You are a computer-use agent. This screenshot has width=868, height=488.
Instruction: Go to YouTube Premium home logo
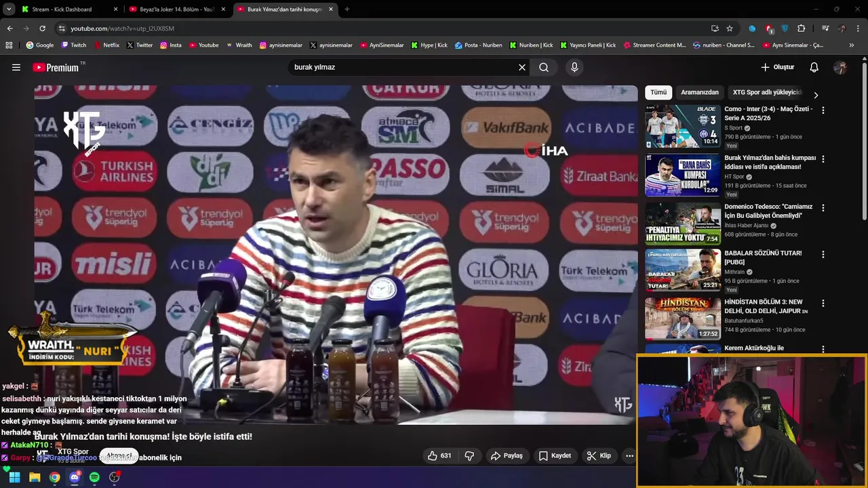tap(57, 67)
